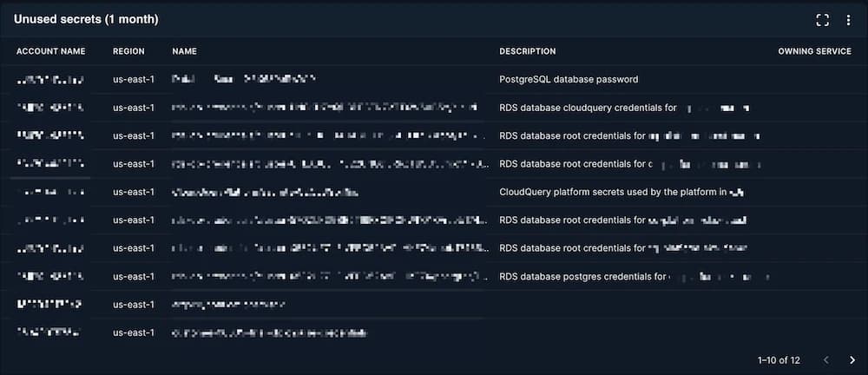The width and height of the screenshot is (868, 375).
Task: Open the panel's three-dot options menu
Action: click(848, 19)
